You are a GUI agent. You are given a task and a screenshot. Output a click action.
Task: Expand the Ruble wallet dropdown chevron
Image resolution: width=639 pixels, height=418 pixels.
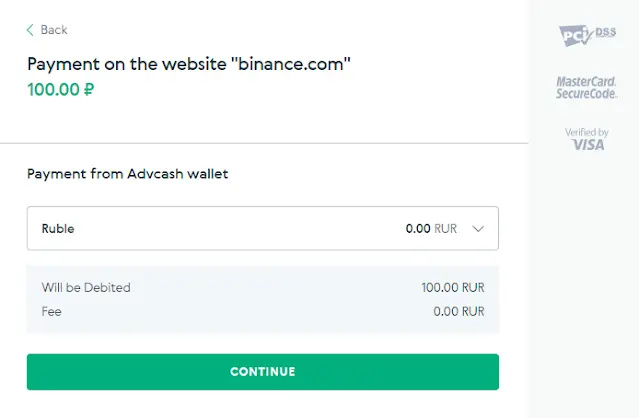pyautogui.click(x=478, y=229)
